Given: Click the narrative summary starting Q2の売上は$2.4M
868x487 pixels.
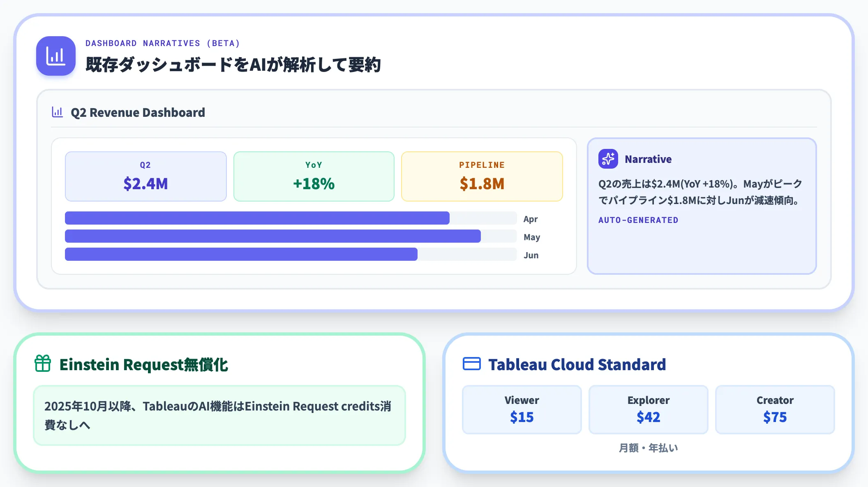Looking at the screenshot, I should tap(700, 192).
